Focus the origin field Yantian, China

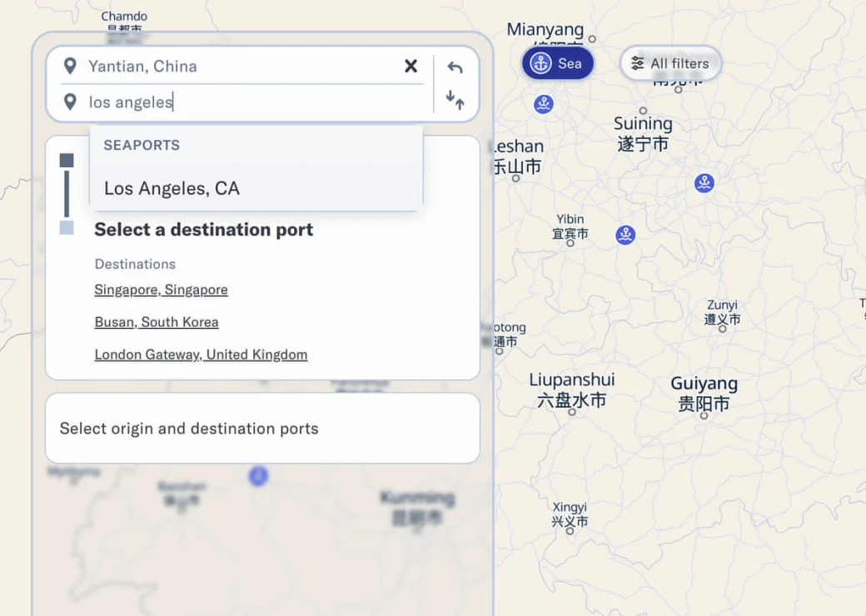(x=243, y=67)
